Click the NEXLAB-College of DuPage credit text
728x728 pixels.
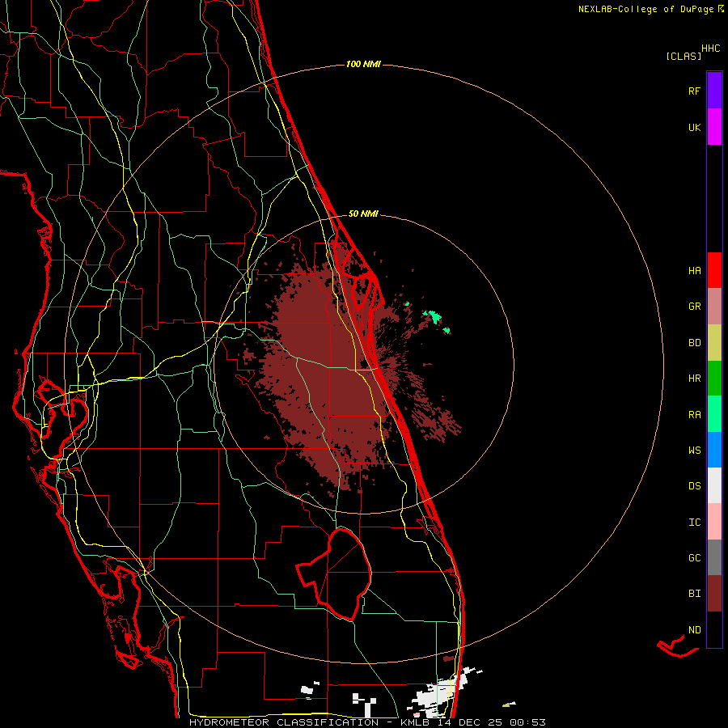(645, 9)
